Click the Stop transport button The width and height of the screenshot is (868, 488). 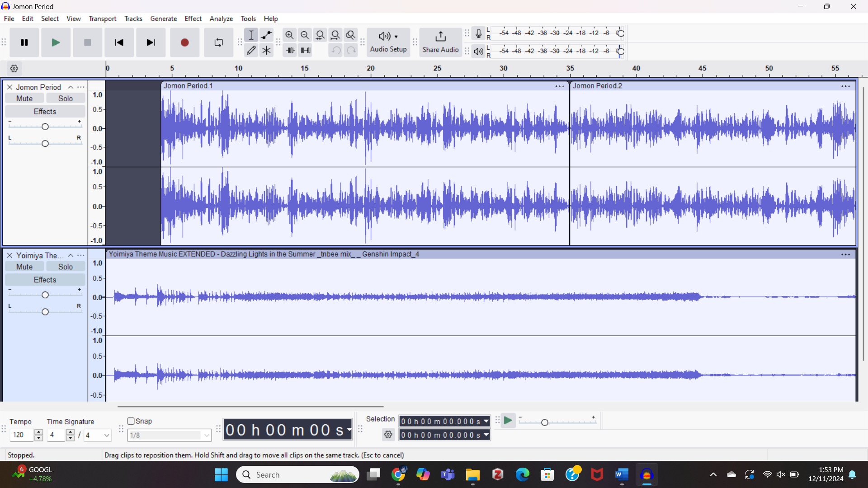click(87, 42)
